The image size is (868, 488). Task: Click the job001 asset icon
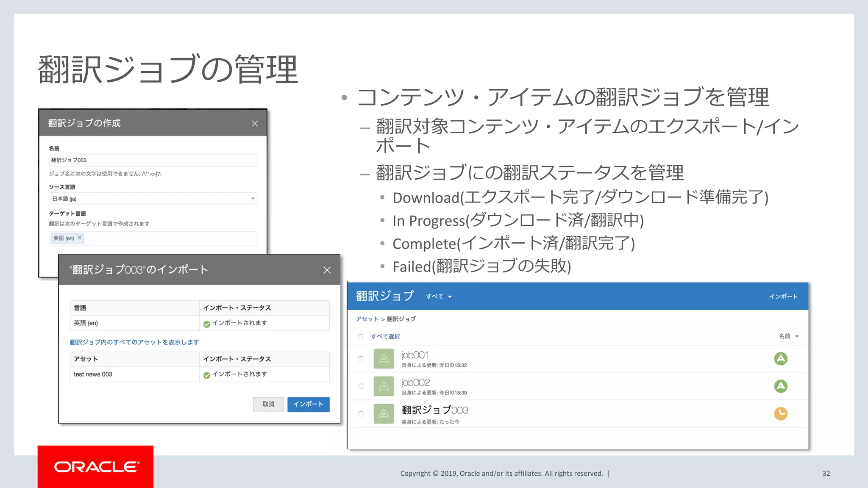point(384,359)
